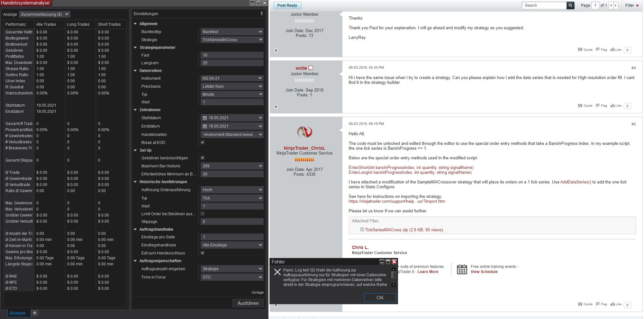This screenshot has width=644, height=319.
Task: Open the forum Filter menu
Action: click(x=632, y=5)
